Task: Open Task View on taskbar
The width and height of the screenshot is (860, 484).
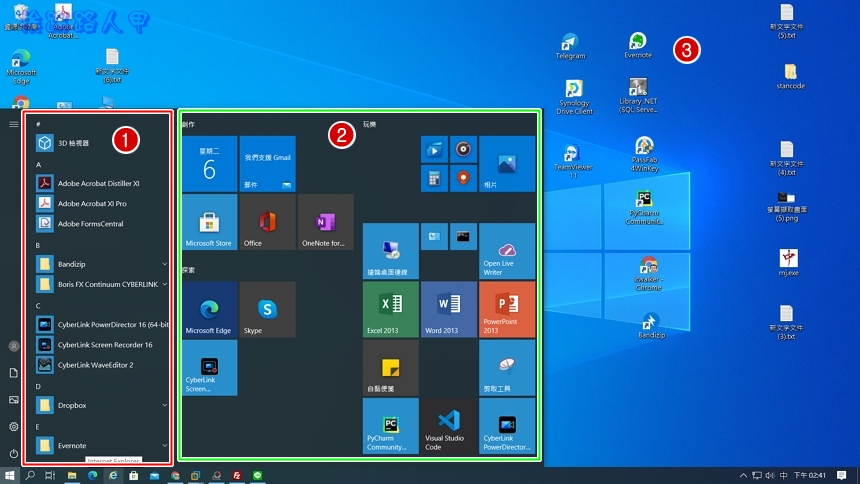Action: click(50, 475)
